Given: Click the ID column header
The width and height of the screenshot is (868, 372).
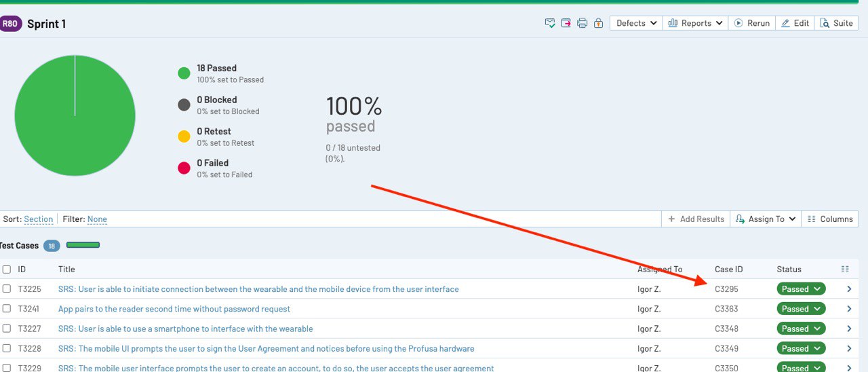Looking at the screenshot, I should [x=22, y=269].
